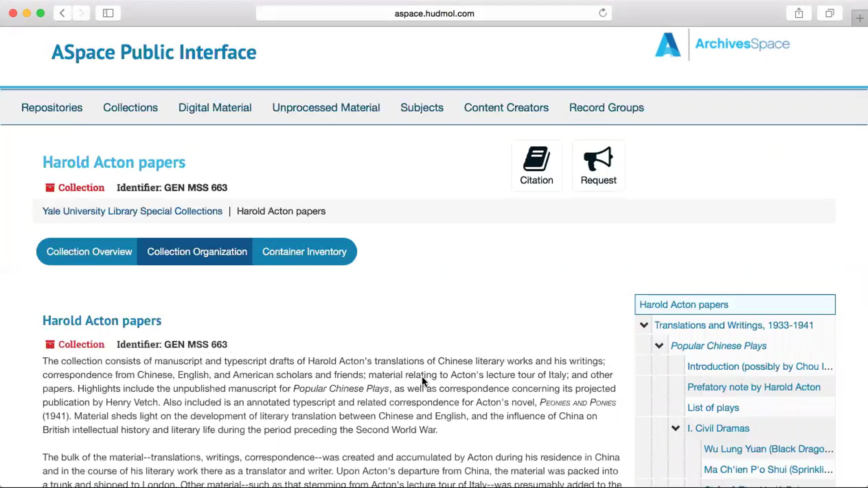Screen dimensions: 868x488
Task: Open Introduction (possibly by Chou I... tree item
Action: [x=760, y=366]
